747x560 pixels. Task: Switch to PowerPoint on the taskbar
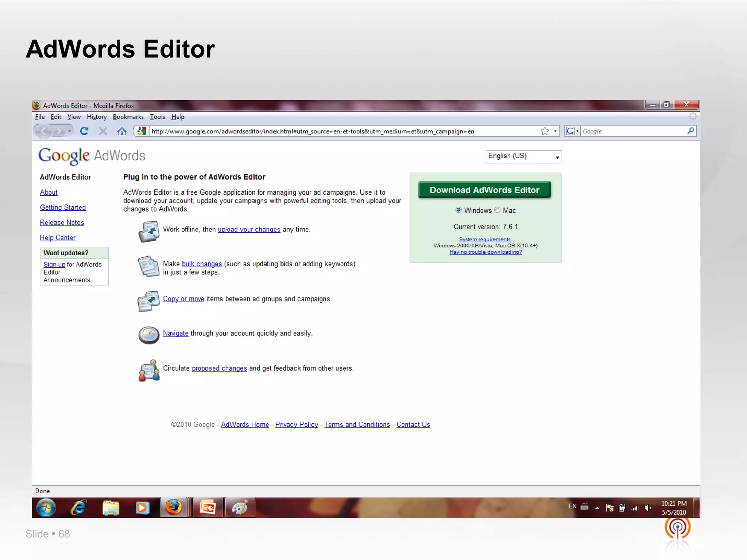[208, 507]
